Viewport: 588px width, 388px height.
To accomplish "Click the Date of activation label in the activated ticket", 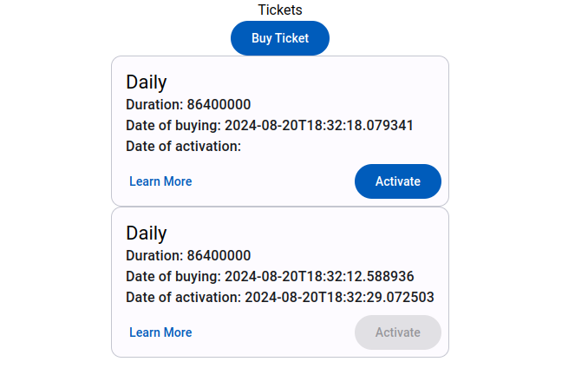I will pos(183,297).
